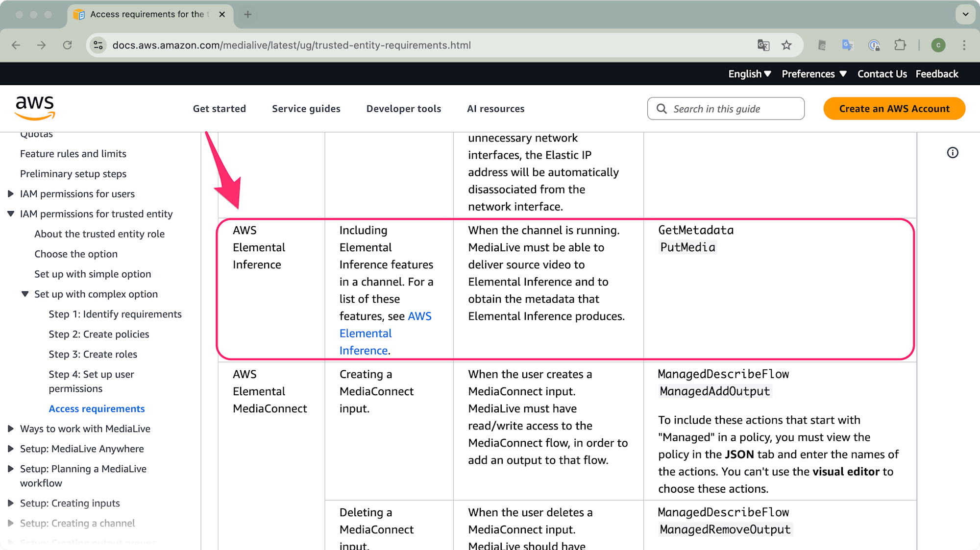Viewport: 980px width, 550px height.
Task: Open the browser extensions puzzle icon
Action: point(900,45)
